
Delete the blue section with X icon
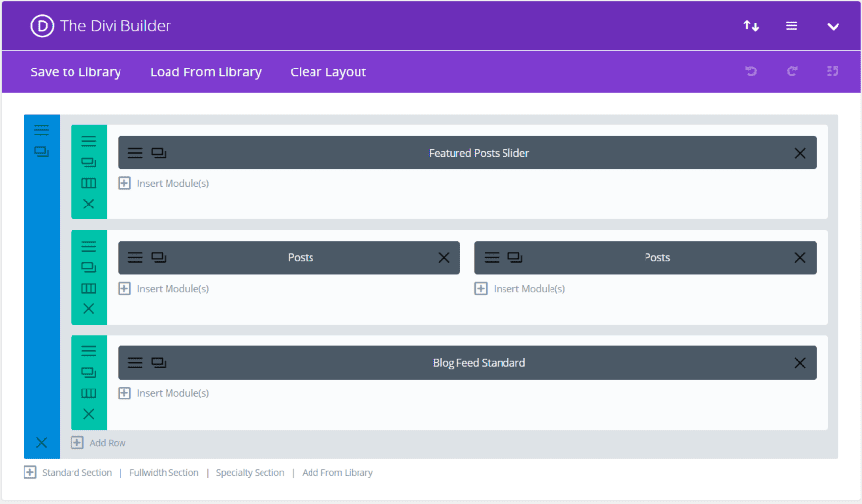tap(41, 443)
